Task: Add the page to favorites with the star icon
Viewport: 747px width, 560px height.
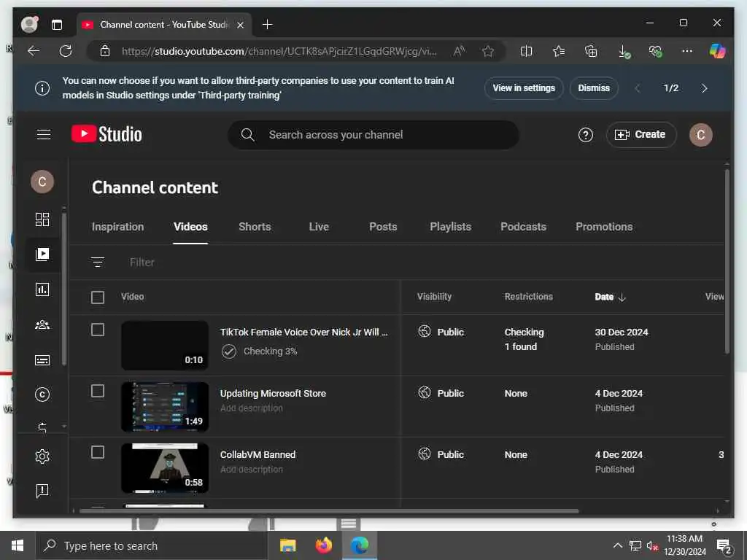Action: (x=488, y=51)
